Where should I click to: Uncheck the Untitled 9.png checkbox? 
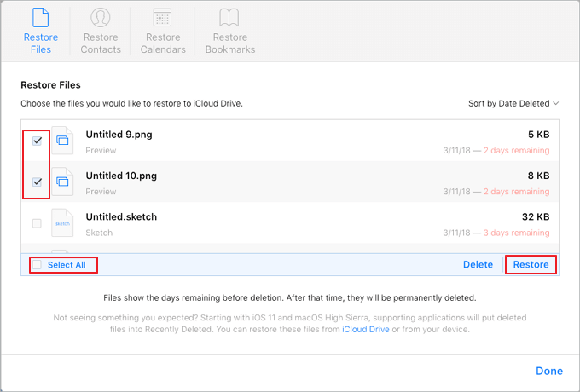pyautogui.click(x=37, y=141)
